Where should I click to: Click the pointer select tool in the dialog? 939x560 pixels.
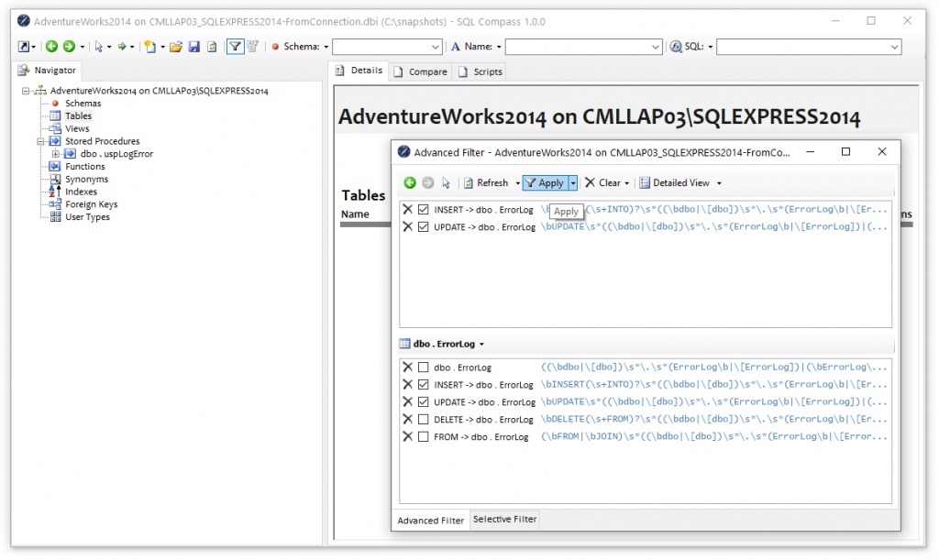(445, 183)
